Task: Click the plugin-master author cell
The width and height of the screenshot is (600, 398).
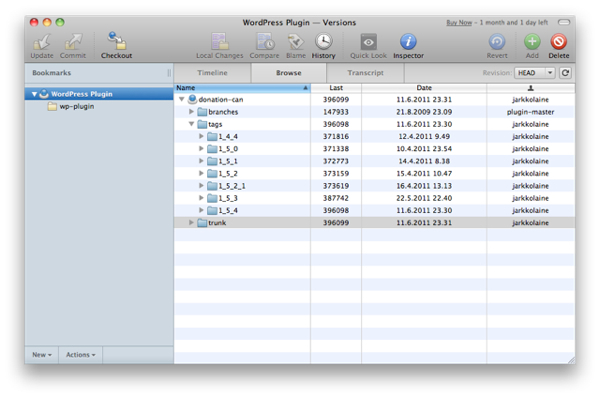Action: 530,112
